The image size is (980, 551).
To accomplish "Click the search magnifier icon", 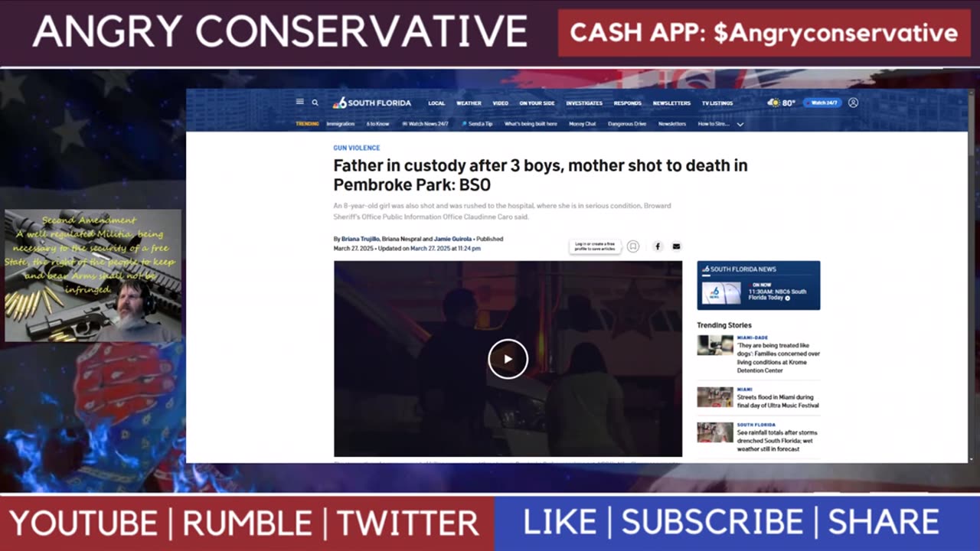I will click(315, 102).
